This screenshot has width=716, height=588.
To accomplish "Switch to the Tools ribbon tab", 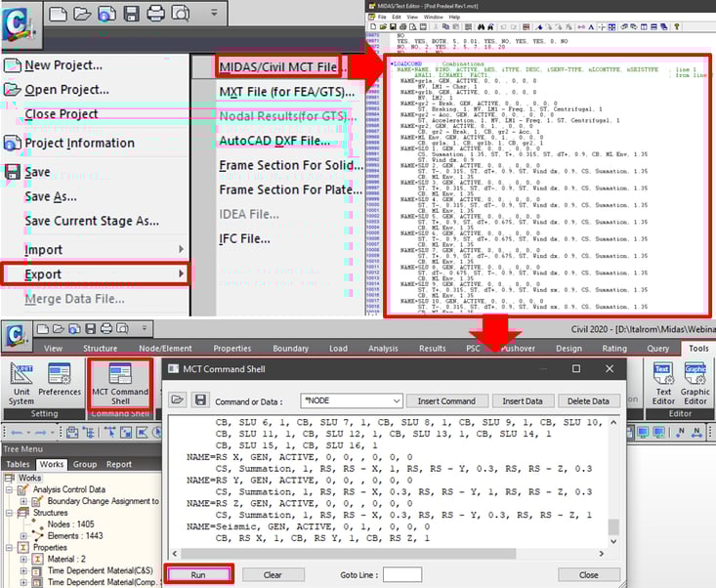I will 698,349.
